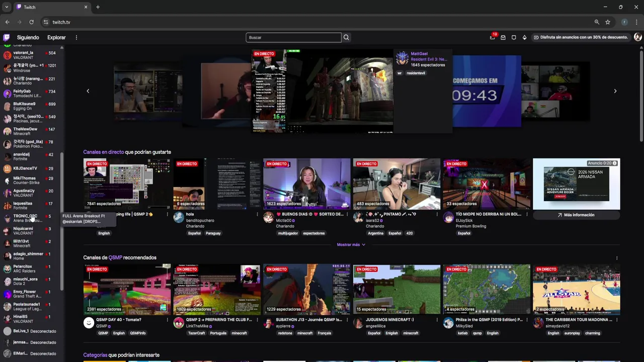Open options menu for TÍO MIOPE card

[x=527, y=215]
